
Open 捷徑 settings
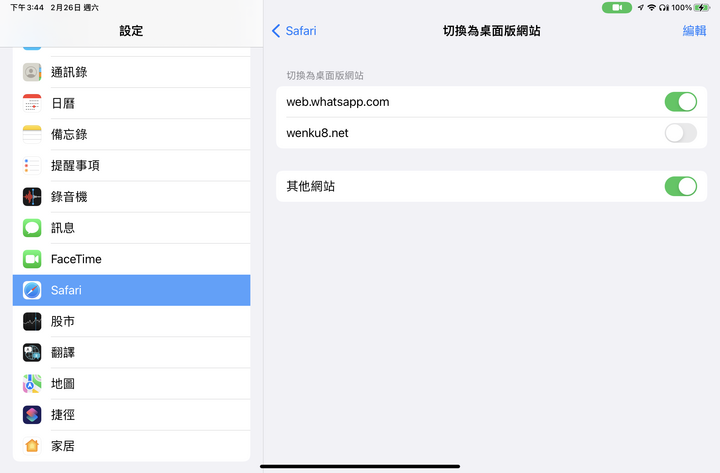pos(131,415)
